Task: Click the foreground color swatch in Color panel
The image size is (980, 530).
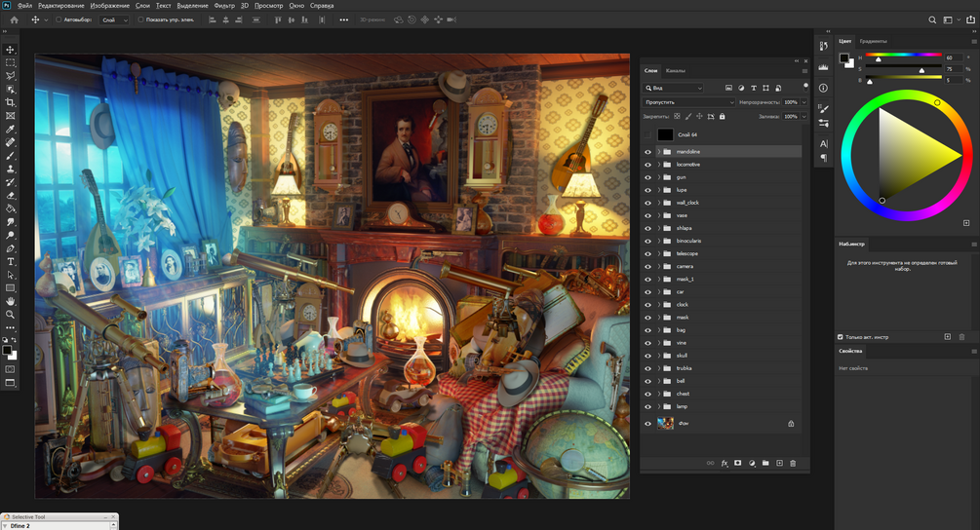Action: 844,58
